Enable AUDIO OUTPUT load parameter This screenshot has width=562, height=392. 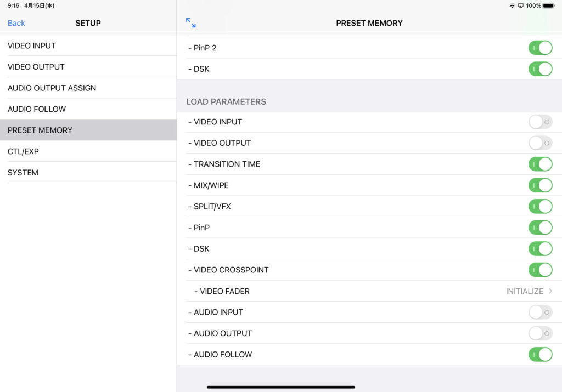pyautogui.click(x=540, y=333)
